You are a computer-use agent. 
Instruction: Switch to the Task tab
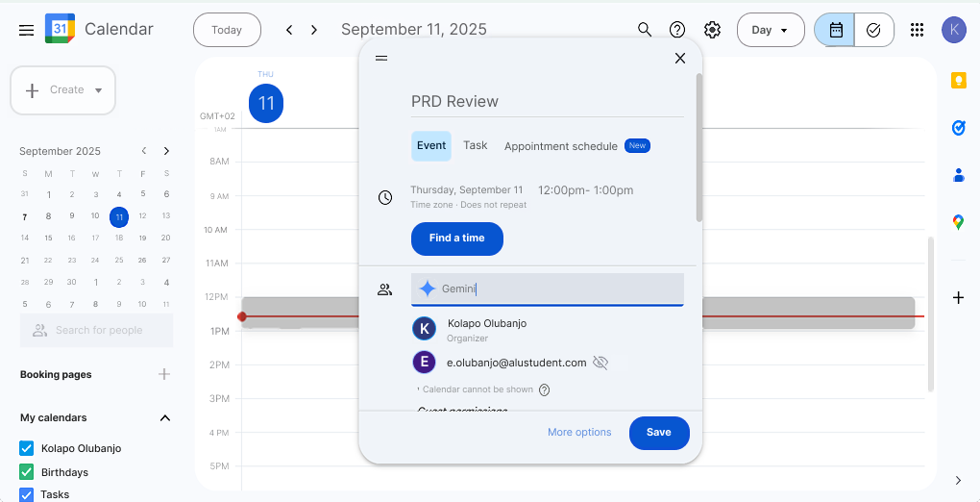(x=476, y=145)
